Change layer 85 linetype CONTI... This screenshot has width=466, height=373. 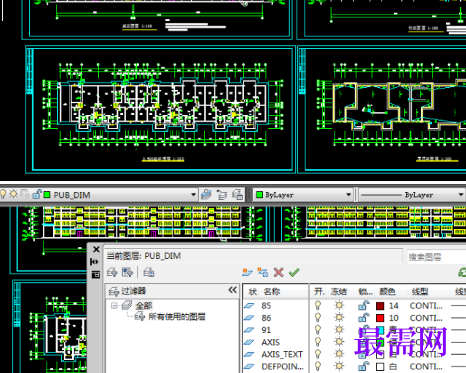tap(426, 306)
